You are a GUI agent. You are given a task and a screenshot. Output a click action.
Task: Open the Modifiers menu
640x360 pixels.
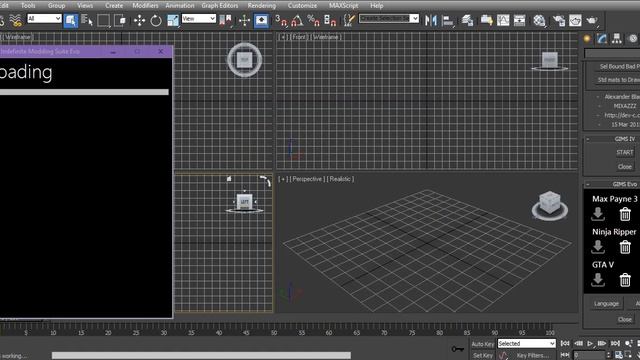click(x=145, y=5)
